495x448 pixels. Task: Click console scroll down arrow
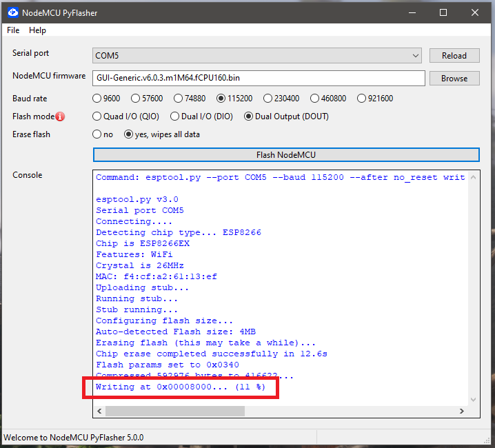click(x=473, y=400)
